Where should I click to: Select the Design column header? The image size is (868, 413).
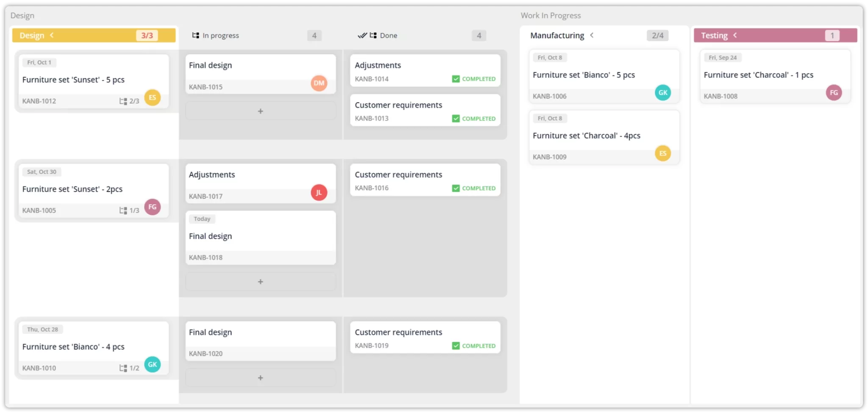(94, 35)
